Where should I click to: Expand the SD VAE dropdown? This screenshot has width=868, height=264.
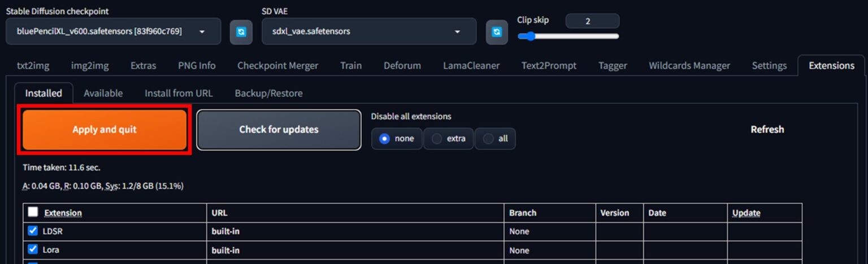point(368,32)
